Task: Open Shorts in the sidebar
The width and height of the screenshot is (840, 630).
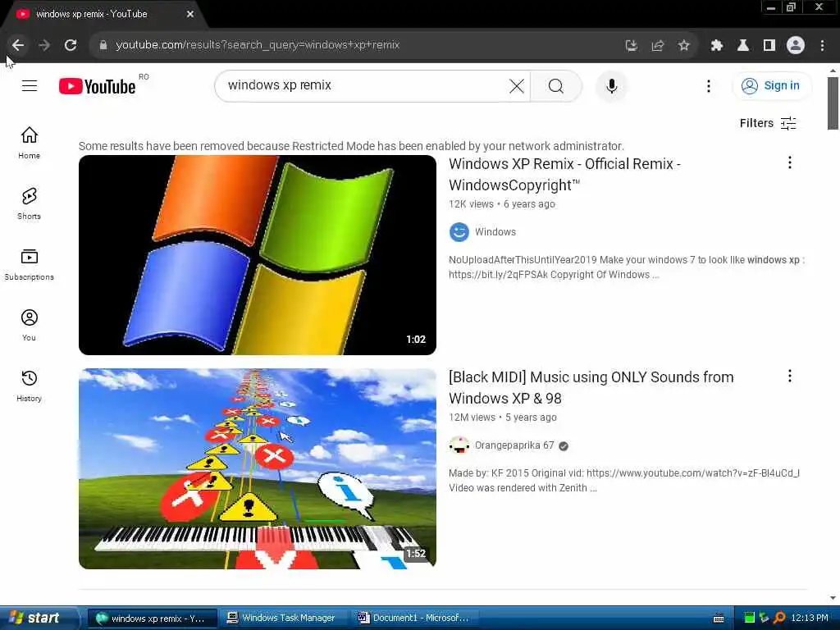Action: 30,203
